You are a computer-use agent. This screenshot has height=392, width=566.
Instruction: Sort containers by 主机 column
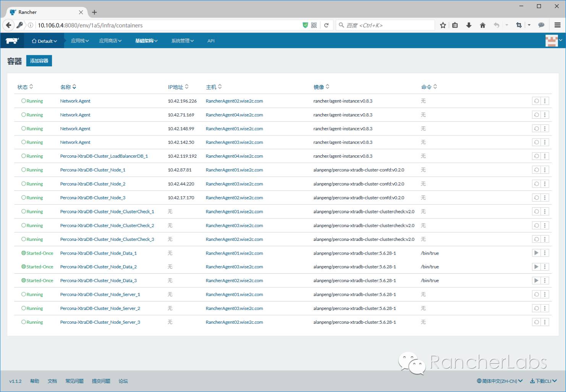coord(214,87)
